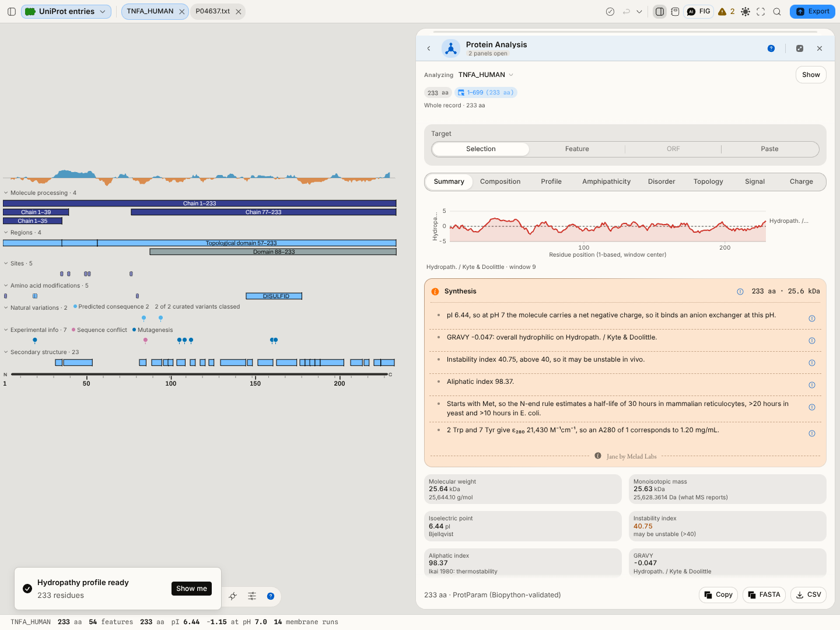The image size is (840, 630).
Task: Open the Charge tab
Action: pyautogui.click(x=801, y=182)
